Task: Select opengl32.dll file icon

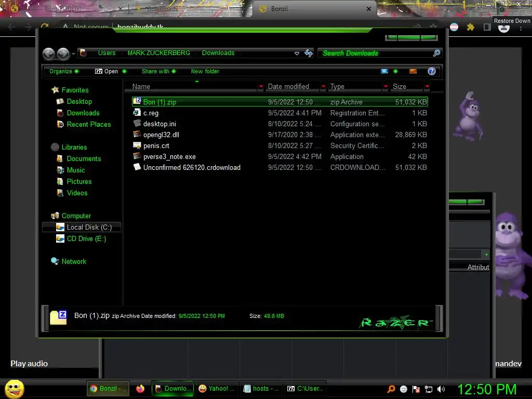Action: [x=137, y=134]
